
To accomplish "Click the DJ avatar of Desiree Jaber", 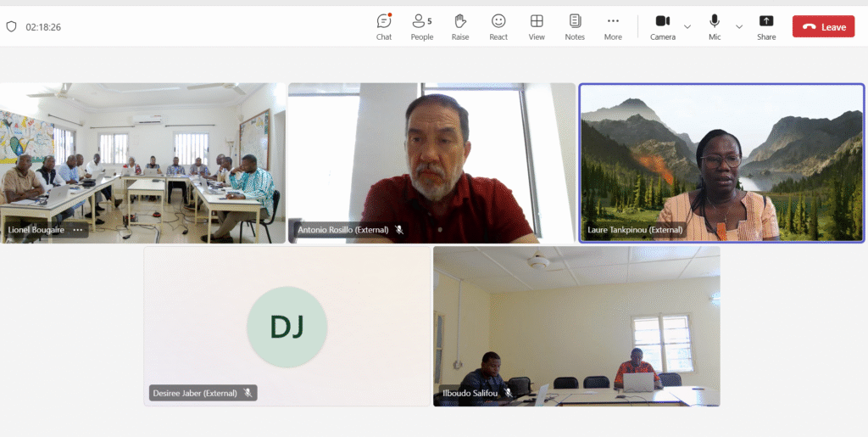I will (287, 327).
